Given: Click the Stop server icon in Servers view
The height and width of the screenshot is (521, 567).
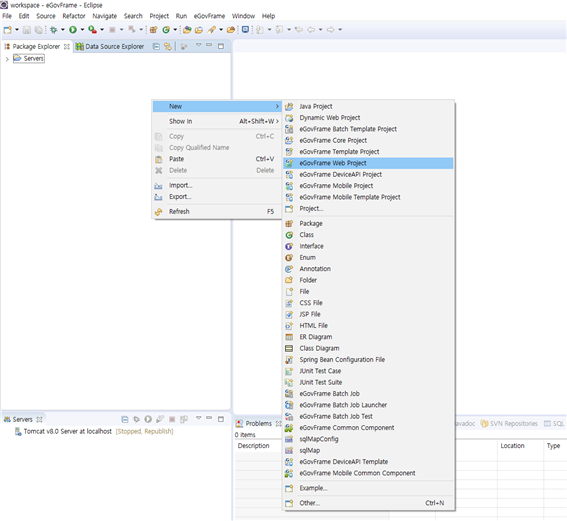Looking at the screenshot, I should point(172,419).
